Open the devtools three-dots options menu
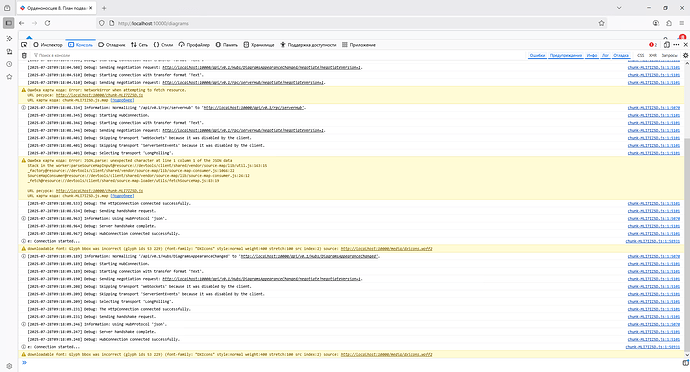This screenshot has width=690, height=372. point(676,45)
